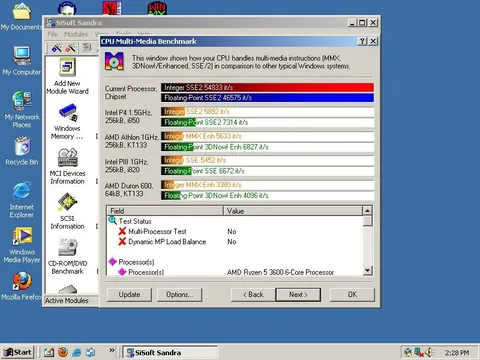Launch the CD-ROM/DVD Benchmark module
The image size is (480, 360).
(x=68, y=247)
